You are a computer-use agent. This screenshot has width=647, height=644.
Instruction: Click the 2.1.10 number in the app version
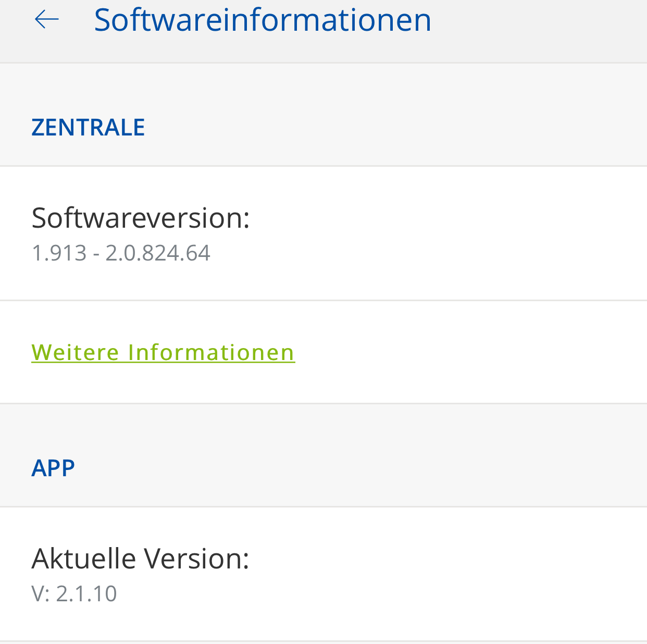click(x=86, y=594)
